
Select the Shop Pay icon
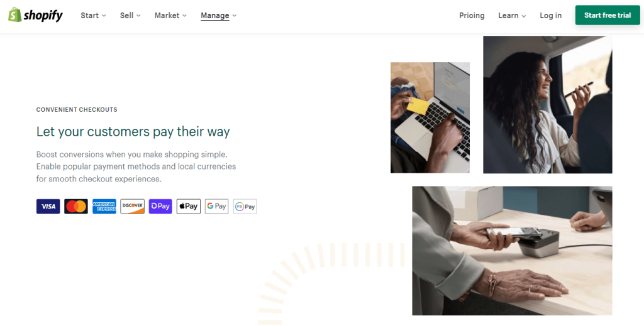160,206
